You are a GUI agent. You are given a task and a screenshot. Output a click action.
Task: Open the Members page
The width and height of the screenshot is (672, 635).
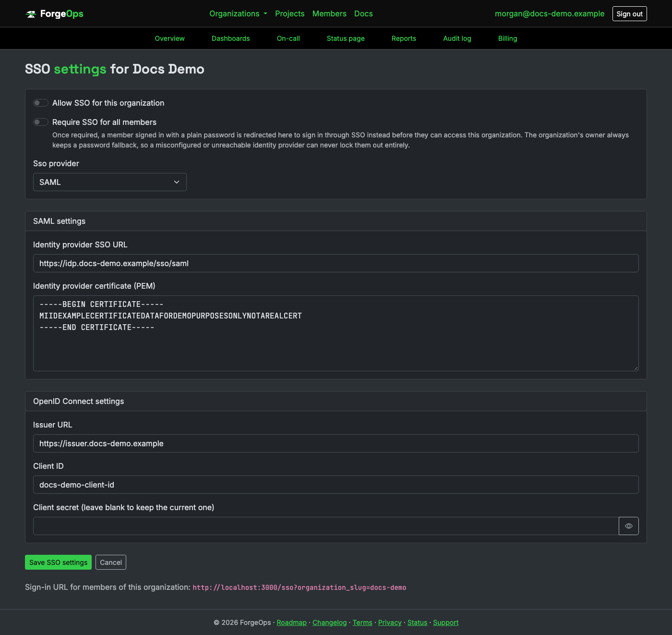[329, 13]
